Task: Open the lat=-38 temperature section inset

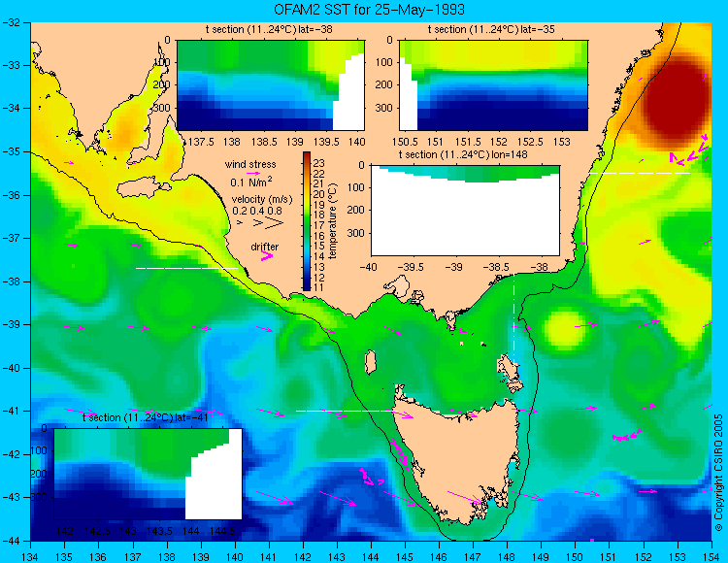Action: point(271,85)
